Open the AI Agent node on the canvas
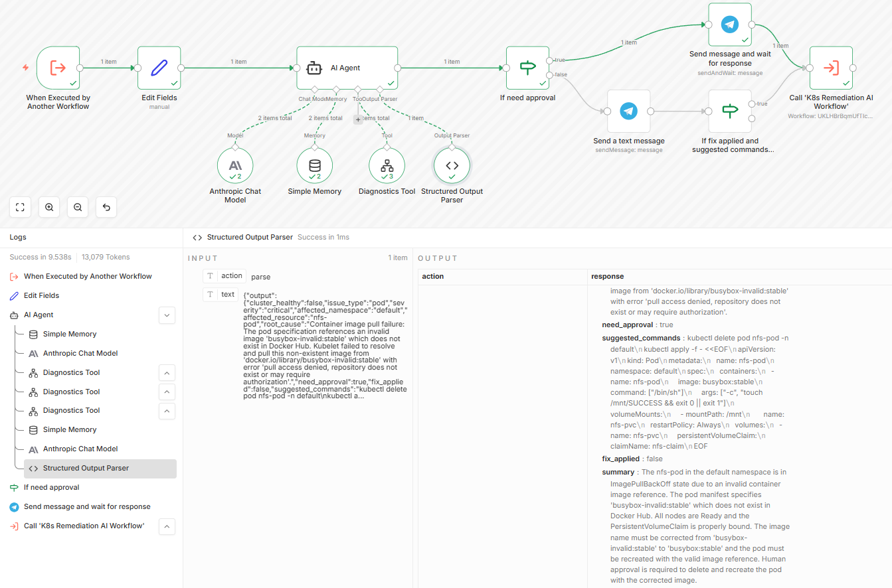 tap(347, 67)
